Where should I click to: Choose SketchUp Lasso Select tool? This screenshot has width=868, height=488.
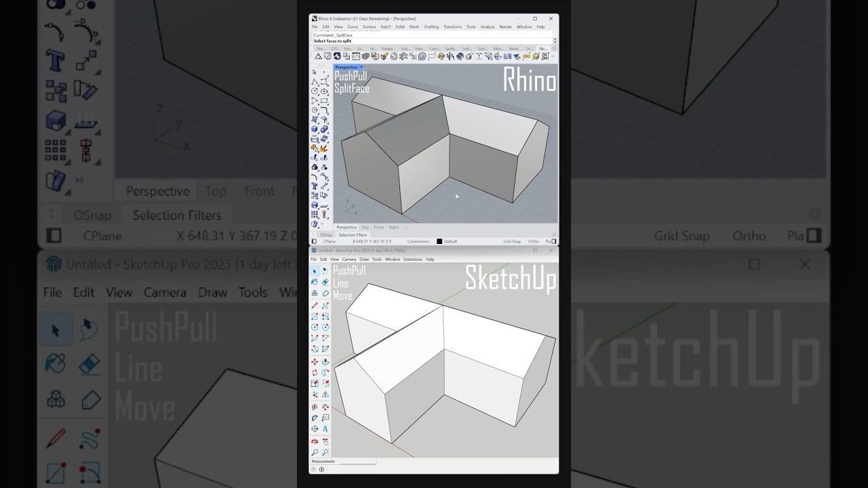[x=325, y=270]
